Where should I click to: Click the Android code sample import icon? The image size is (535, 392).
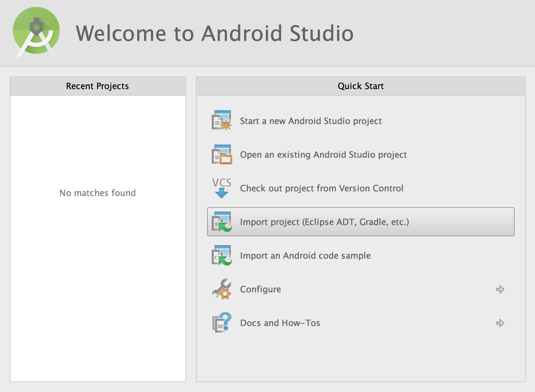pyautogui.click(x=222, y=255)
